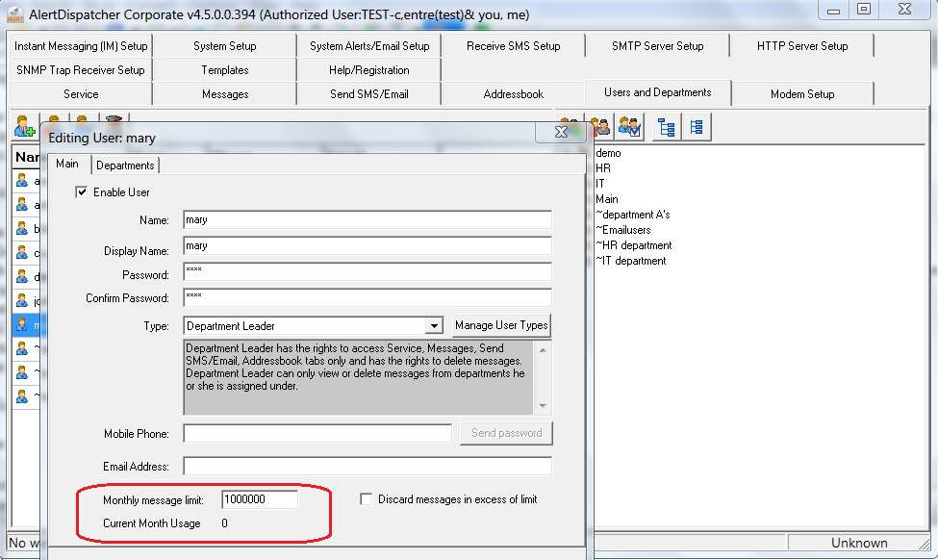The height and width of the screenshot is (560, 938).
Task: Select '~HR department' in the department list
Action: (633, 245)
